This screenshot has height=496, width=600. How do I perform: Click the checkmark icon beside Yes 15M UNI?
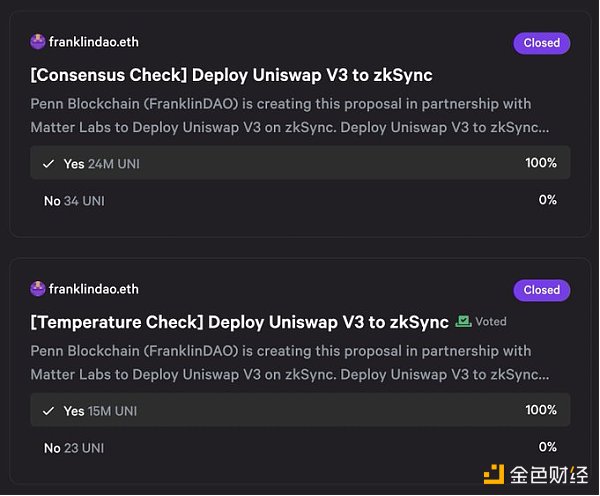pos(48,411)
